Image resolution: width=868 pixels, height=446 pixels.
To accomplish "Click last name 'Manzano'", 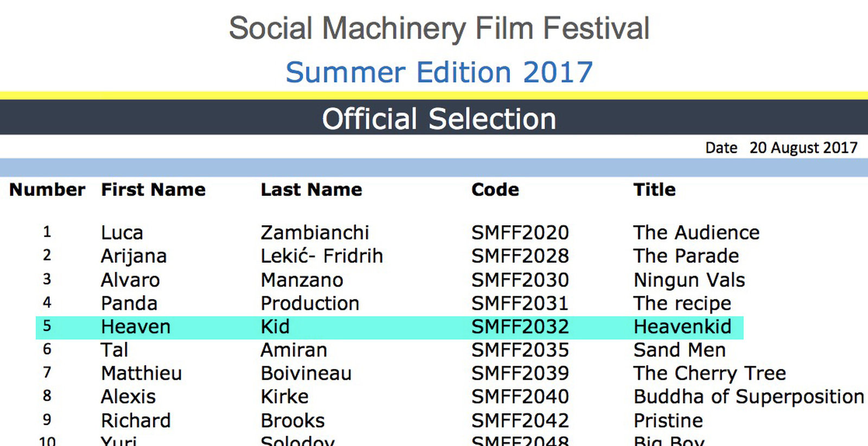I will (302, 280).
